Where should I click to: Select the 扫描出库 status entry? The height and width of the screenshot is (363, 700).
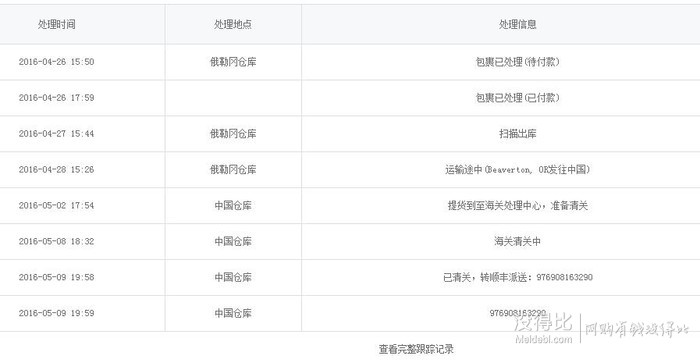tap(517, 134)
